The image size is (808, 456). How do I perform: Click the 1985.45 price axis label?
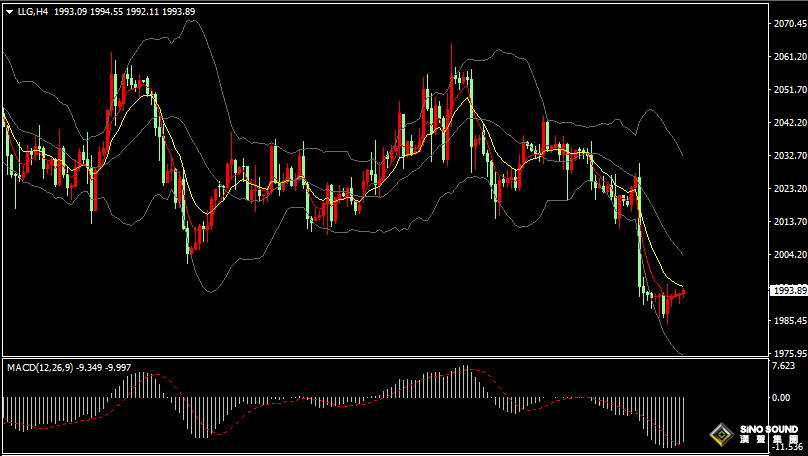tap(788, 321)
